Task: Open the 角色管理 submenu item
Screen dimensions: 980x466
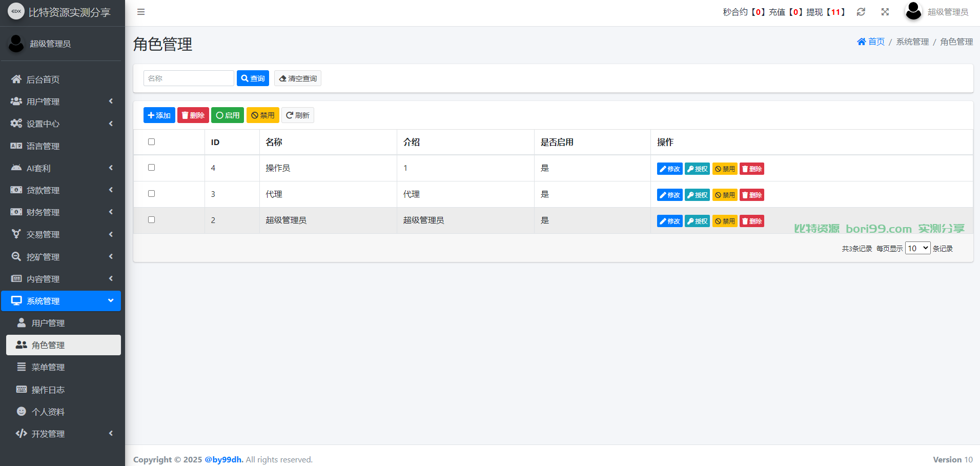Action: pos(64,345)
